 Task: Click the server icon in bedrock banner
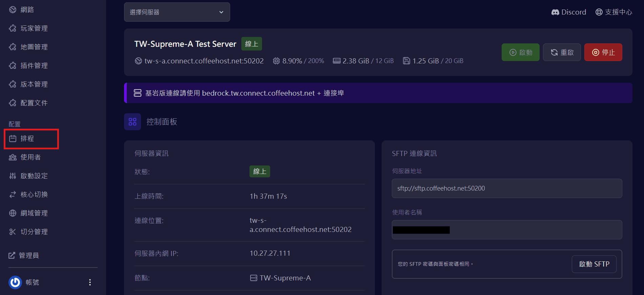pos(138,93)
